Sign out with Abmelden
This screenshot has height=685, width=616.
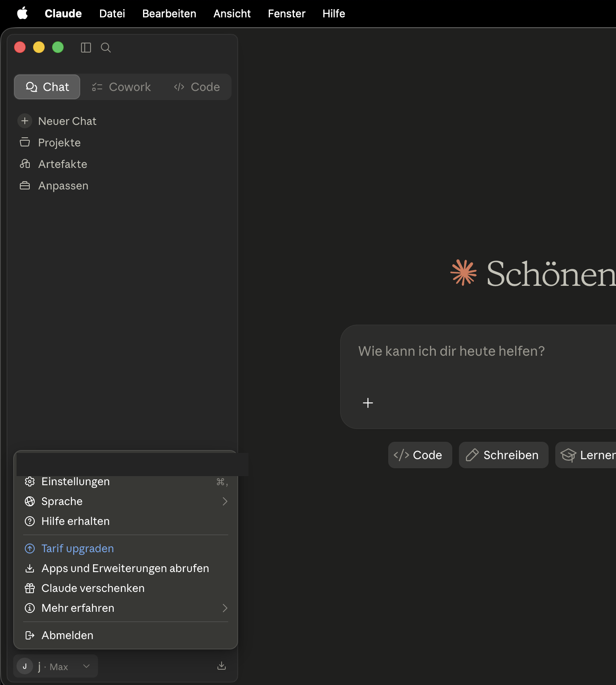point(126,635)
